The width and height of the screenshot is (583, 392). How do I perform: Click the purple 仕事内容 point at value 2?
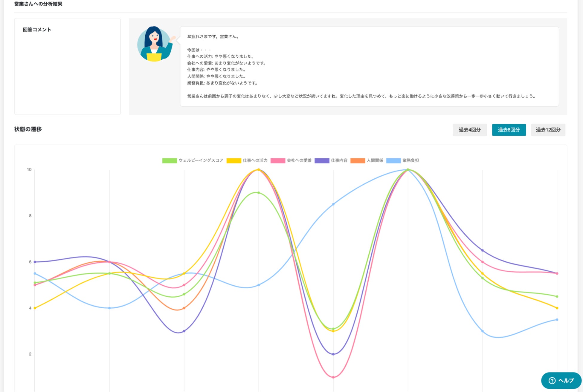tap(333, 354)
